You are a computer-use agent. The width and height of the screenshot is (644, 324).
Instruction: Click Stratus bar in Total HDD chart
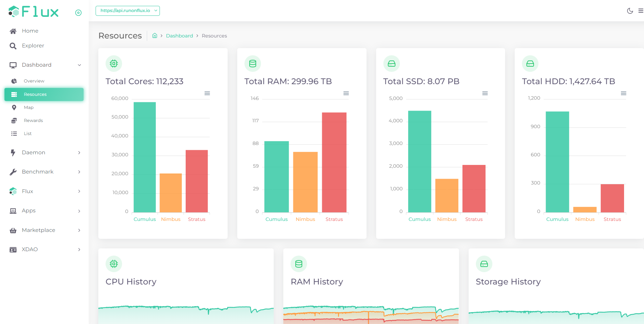point(612,198)
